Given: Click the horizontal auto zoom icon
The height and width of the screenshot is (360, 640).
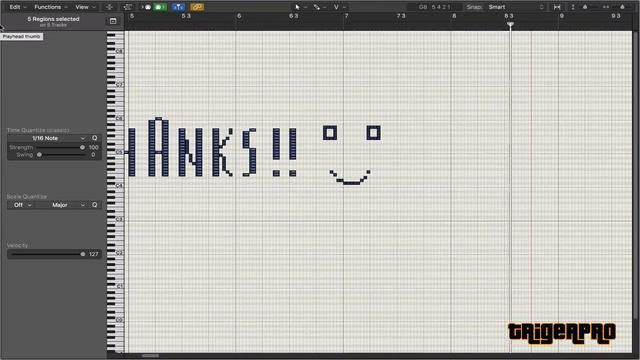Looking at the screenshot, I should pyautogui.click(x=557, y=7).
